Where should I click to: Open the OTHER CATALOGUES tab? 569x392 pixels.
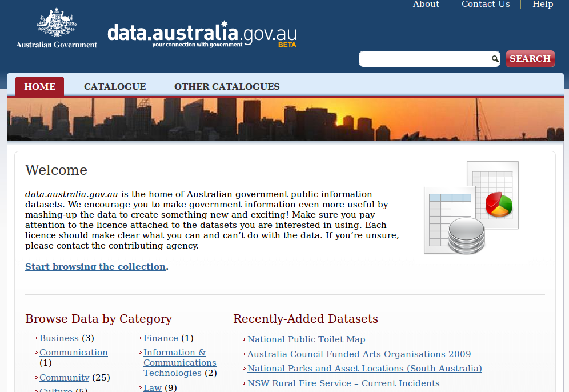pyautogui.click(x=227, y=87)
